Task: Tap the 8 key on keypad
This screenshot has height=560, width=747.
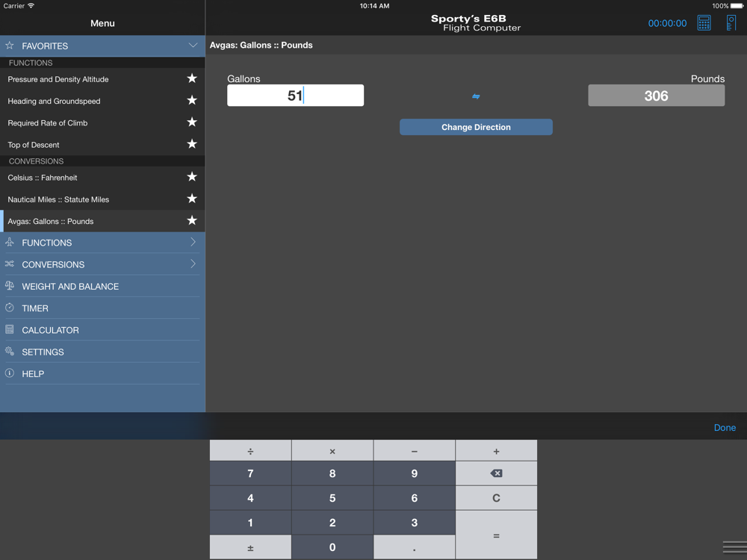Action: point(332,473)
